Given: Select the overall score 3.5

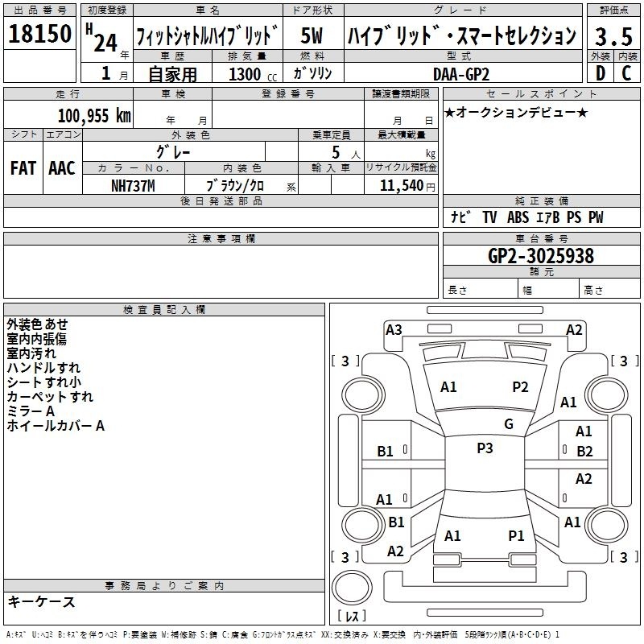Looking at the screenshot, I should (x=612, y=35).
